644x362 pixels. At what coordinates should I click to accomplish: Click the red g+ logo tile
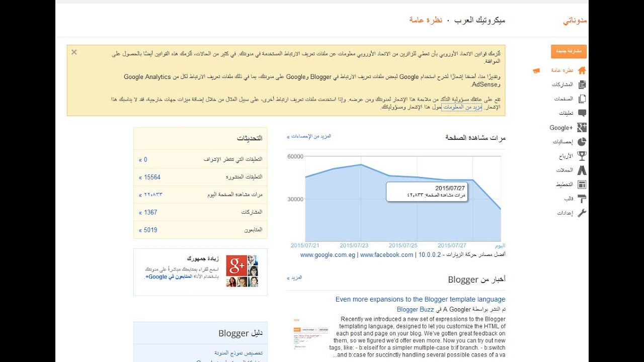(x=236, y=265)
